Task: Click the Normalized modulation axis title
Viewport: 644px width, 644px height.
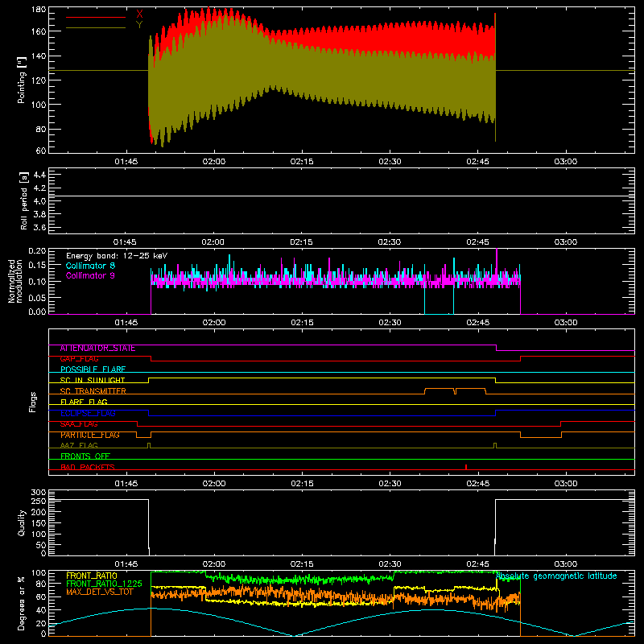Action: (x=16, y=281)
